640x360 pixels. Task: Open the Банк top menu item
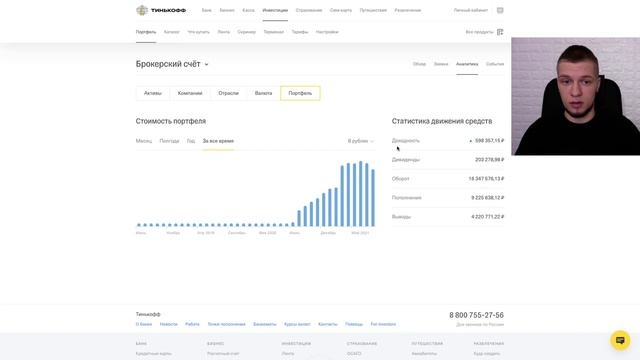point(207,10)
